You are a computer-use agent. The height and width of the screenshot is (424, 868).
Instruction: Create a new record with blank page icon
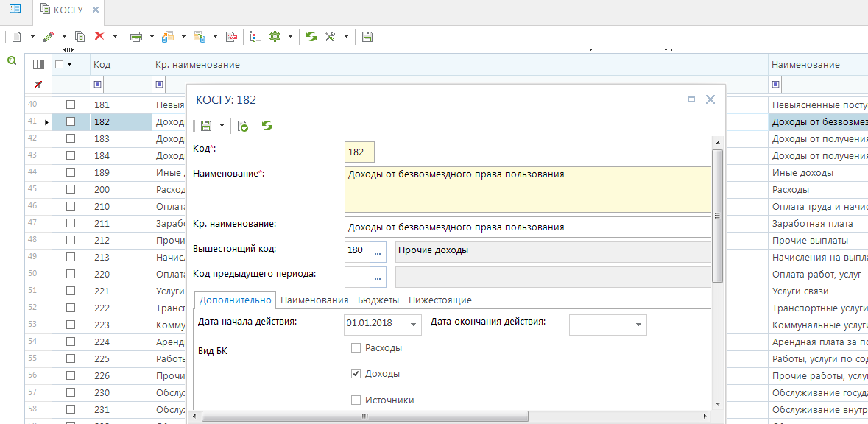point(17,37)
